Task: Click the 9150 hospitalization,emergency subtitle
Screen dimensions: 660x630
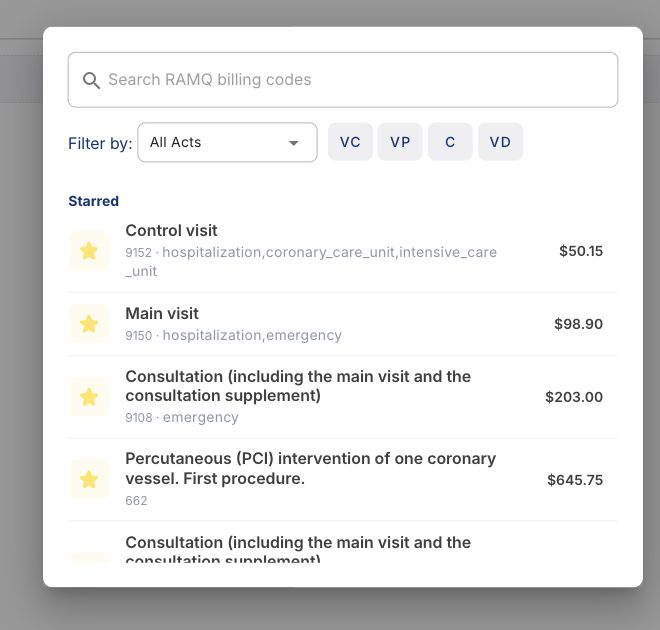Action: click(x=234, y=335)
